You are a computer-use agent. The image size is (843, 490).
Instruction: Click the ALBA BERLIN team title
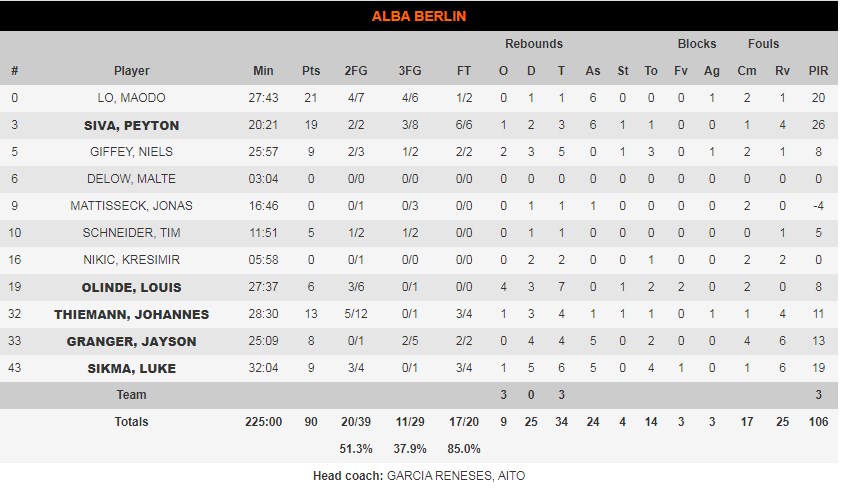[x=419, y=16]
